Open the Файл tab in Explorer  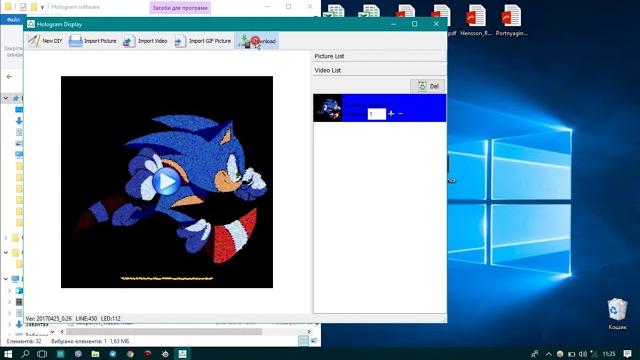click(x=13, y=20)
